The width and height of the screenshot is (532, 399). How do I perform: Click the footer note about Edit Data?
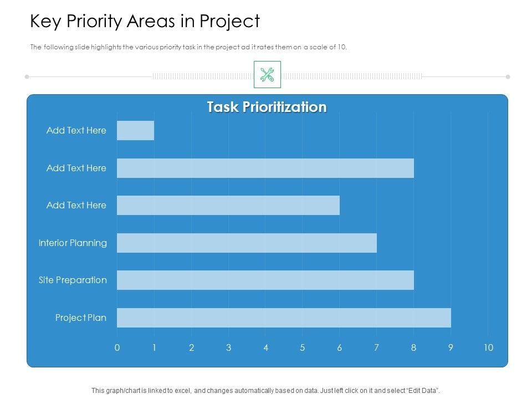coord(266,390)
